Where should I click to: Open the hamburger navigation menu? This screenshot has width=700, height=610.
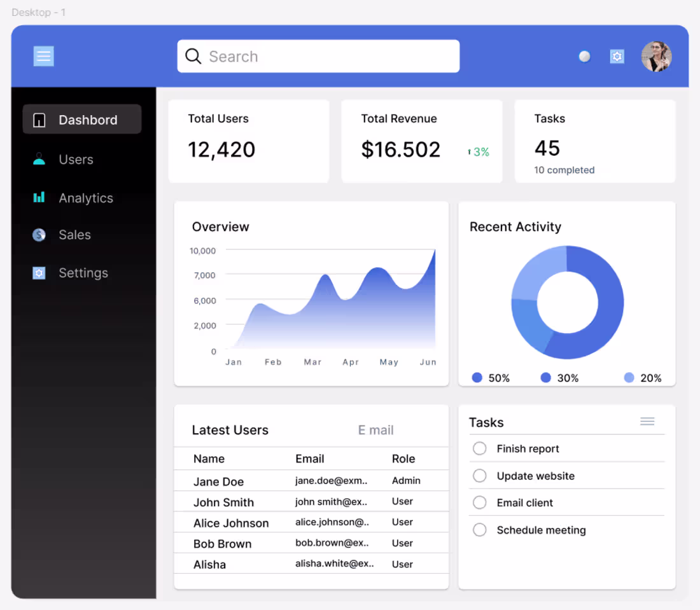click(x=43, y=56)
